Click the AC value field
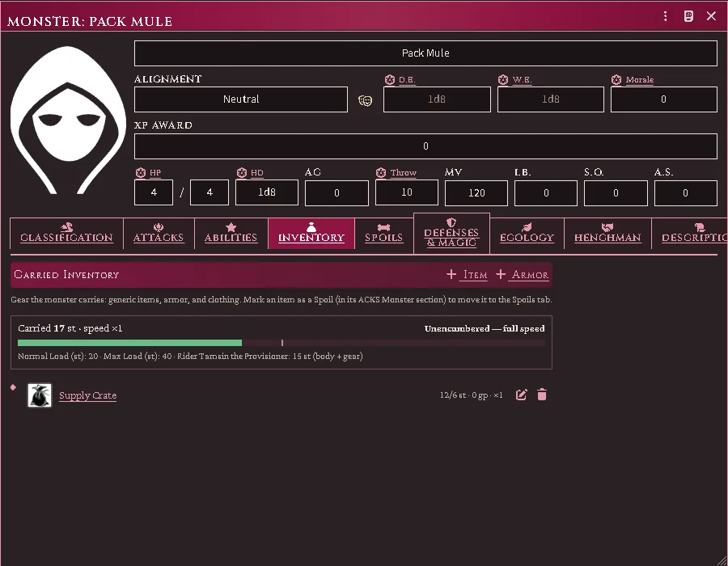The width and height of the screenshot is (728, 566). coord(336,192)
